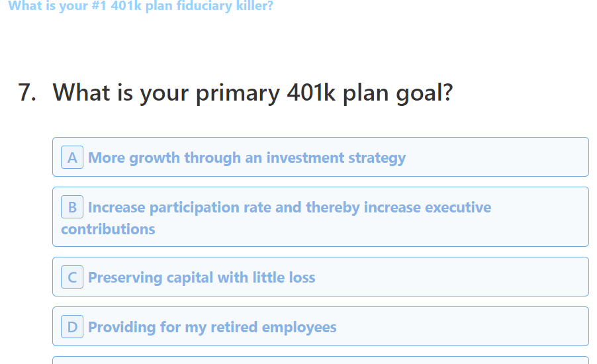Click the "B" letter key badge
597x364 pixels.
pos(72,207)
